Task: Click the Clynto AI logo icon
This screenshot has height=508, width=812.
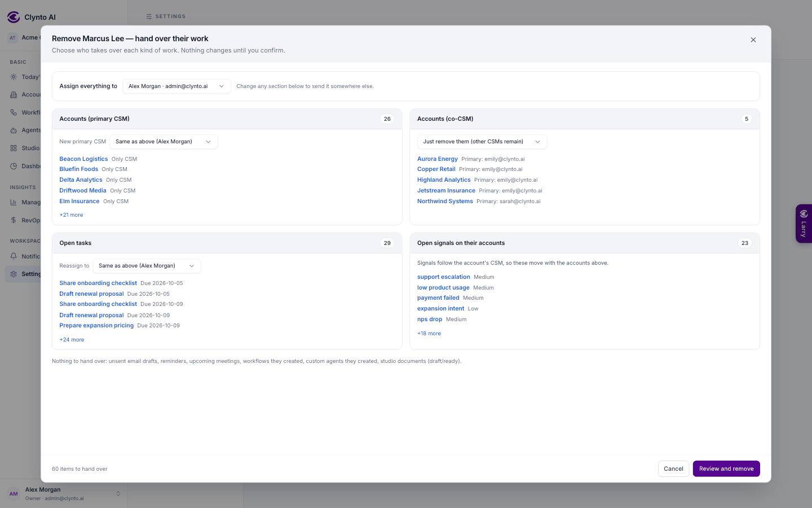Action: (14, 17)
